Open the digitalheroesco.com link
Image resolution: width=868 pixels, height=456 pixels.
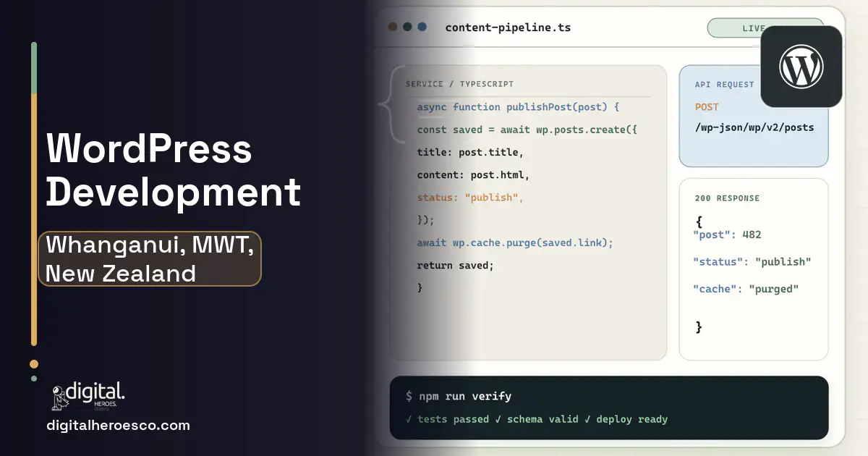point(118,426)
